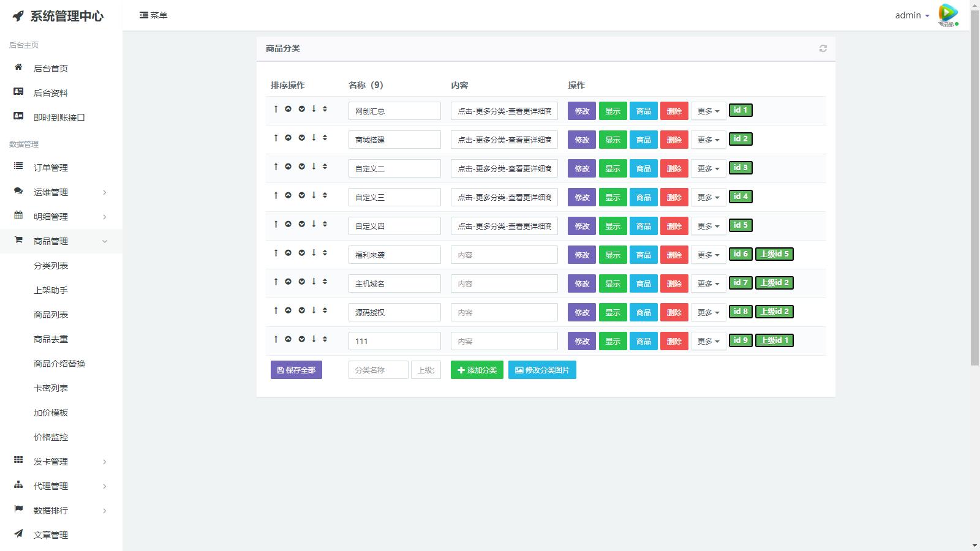The image size is (980, 551).
Task: Open the admin account dropdown
Action: (x=912, y=15)
